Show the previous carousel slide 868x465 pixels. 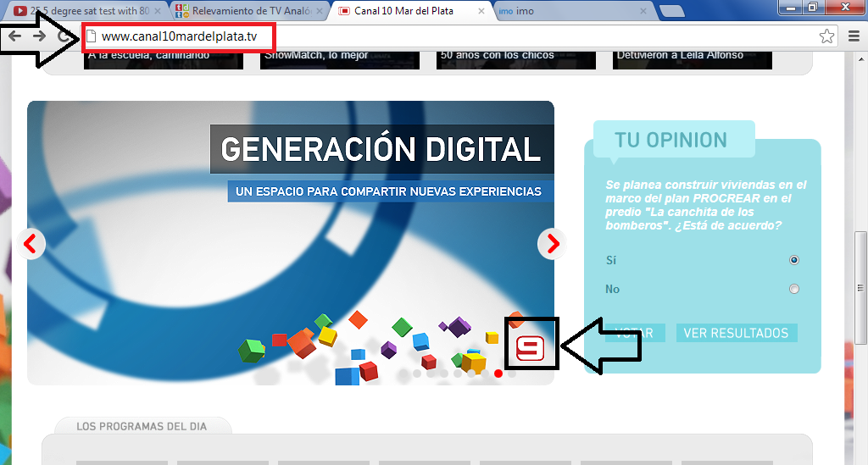pos(31,243)
